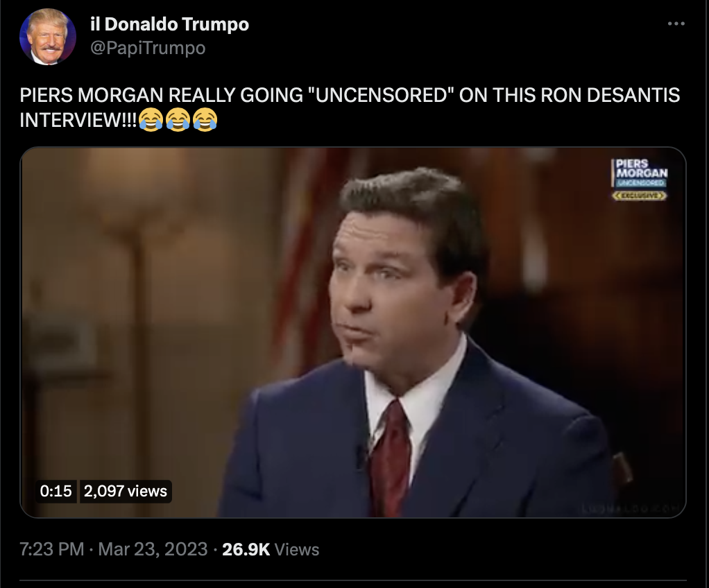Open the il Donaldo Trumpo display name
The height and width of the screenshot is (588, 709).
tap(169, 24)
